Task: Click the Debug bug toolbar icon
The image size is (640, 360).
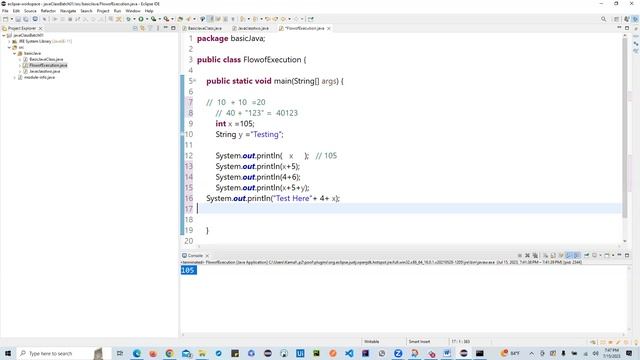Action: pos(129,19)
